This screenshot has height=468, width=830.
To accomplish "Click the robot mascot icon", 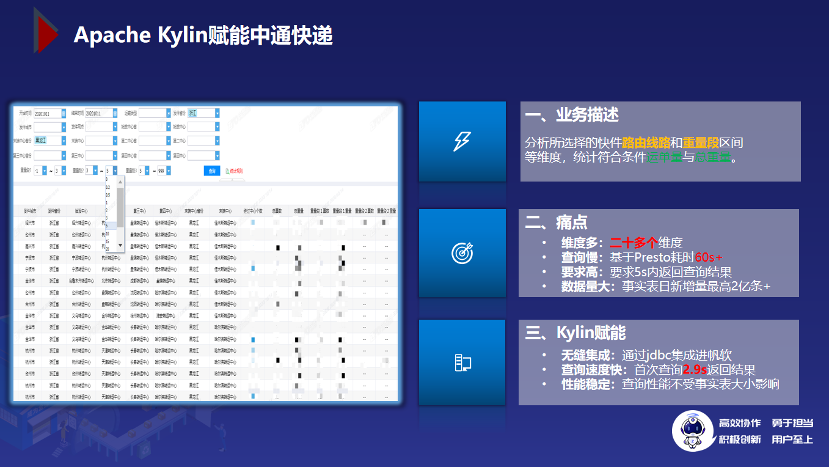I will pos(693,431).
